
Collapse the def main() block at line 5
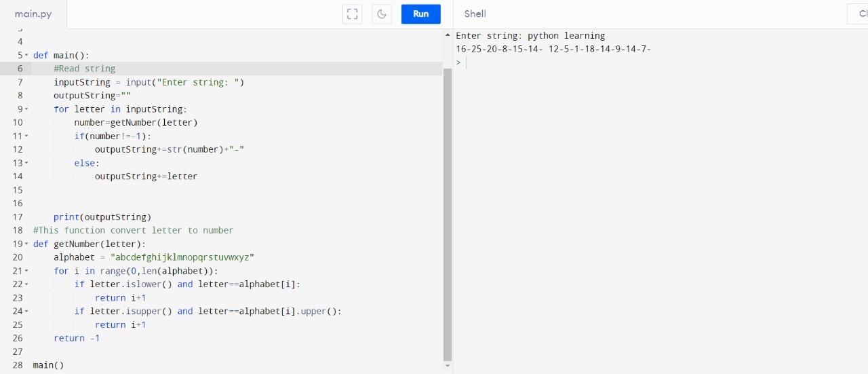click(26, 56)
